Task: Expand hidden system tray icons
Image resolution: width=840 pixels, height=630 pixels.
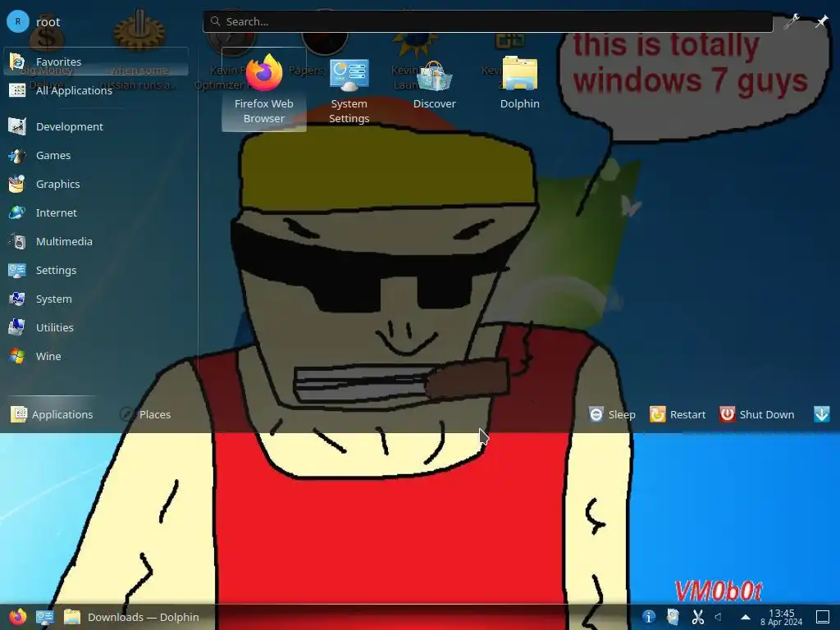Action: [745, 617]
